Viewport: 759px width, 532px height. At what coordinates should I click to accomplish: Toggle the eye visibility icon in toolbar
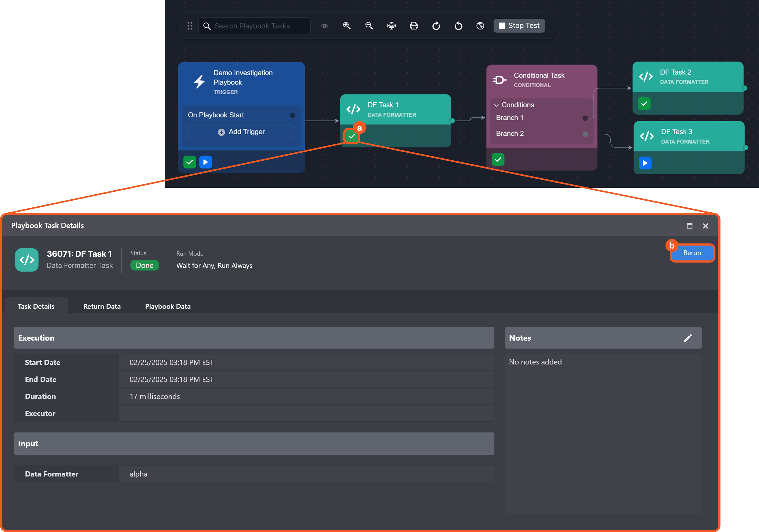coord(324,26)
